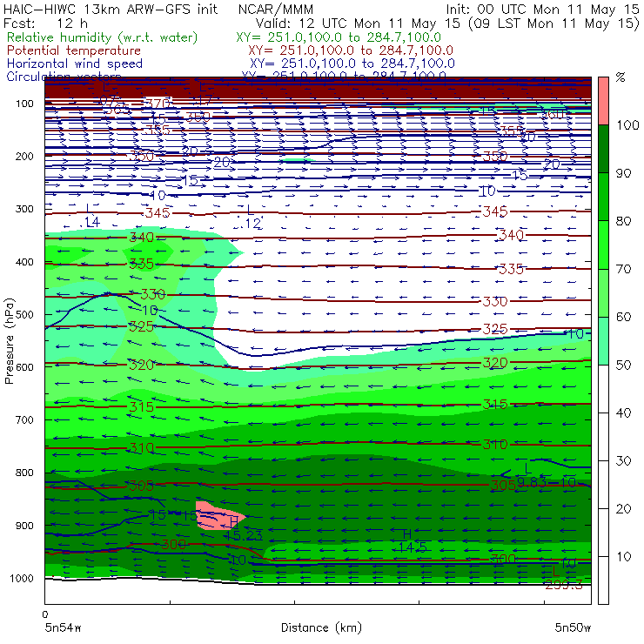Click the 50–60% mint color bar segment
Screen dimensions: 644x644
tap(603, 341)
